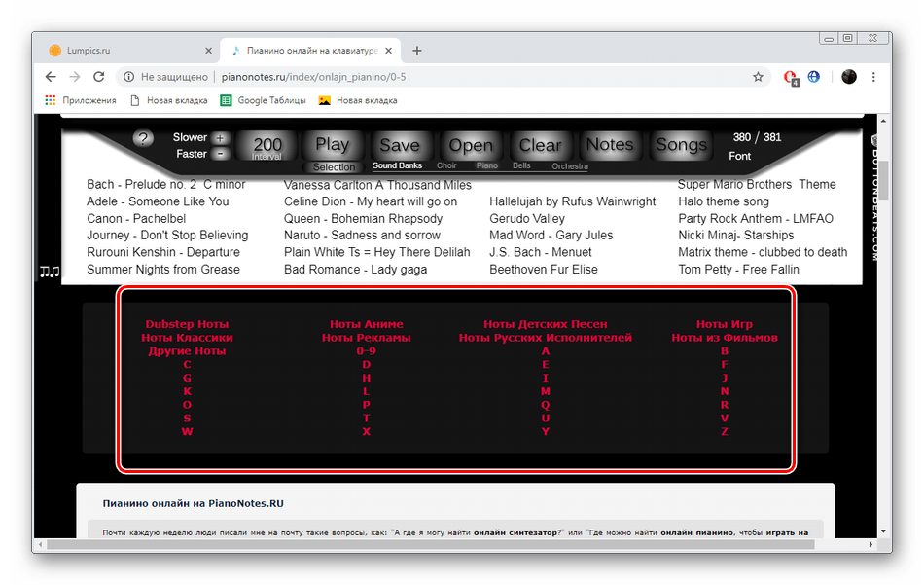Click the Open button
924x585 pixels.
click(x=470, y=145)
